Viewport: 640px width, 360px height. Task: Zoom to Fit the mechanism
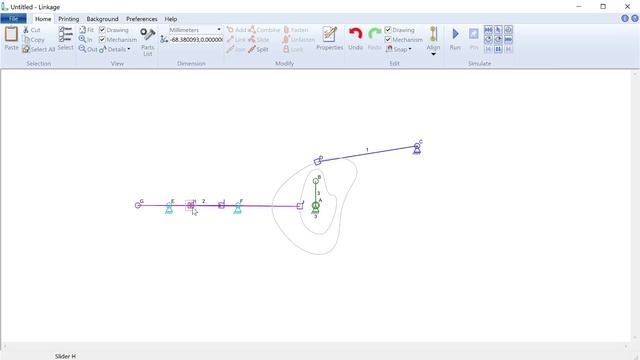click(87, 30)
